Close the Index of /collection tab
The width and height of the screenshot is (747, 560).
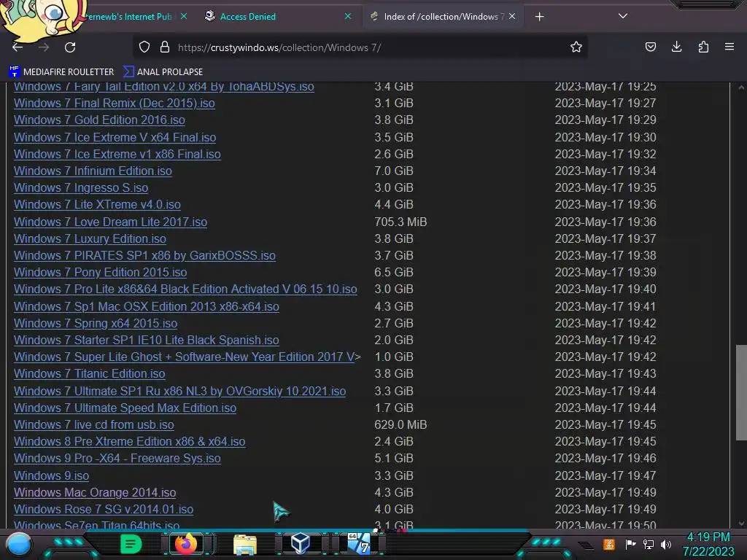coord(512,16)
